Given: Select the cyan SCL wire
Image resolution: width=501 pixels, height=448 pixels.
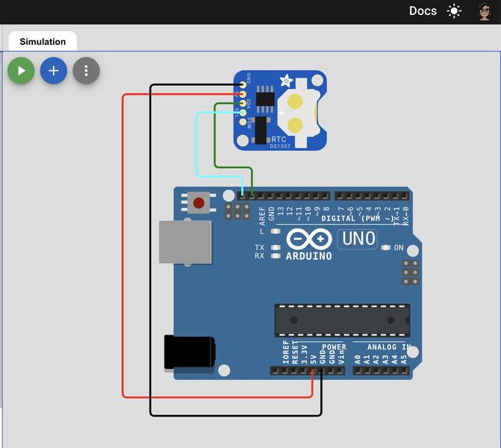Looking at the screenshot, I should (x=197, y=144).
